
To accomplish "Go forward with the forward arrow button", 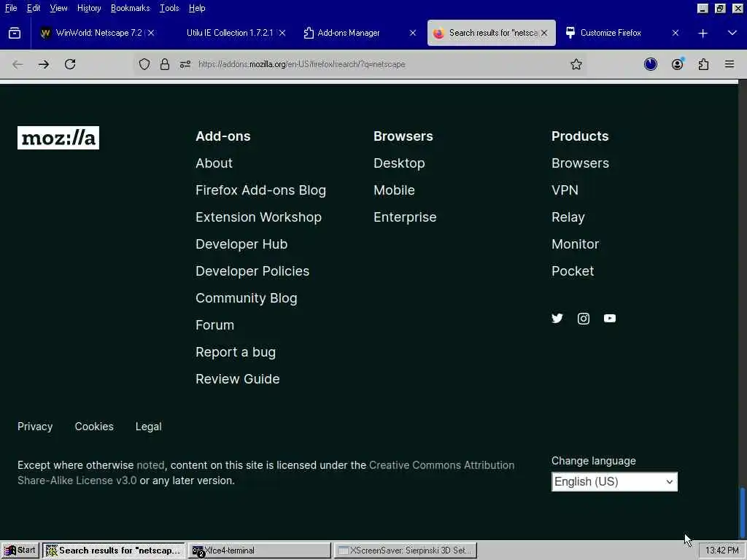I will click(x=43, y=64).
